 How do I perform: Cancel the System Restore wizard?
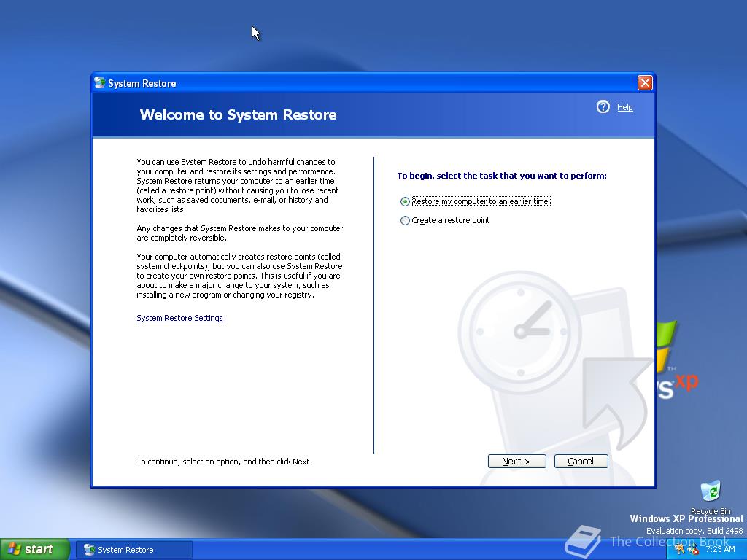coord(581,461)
